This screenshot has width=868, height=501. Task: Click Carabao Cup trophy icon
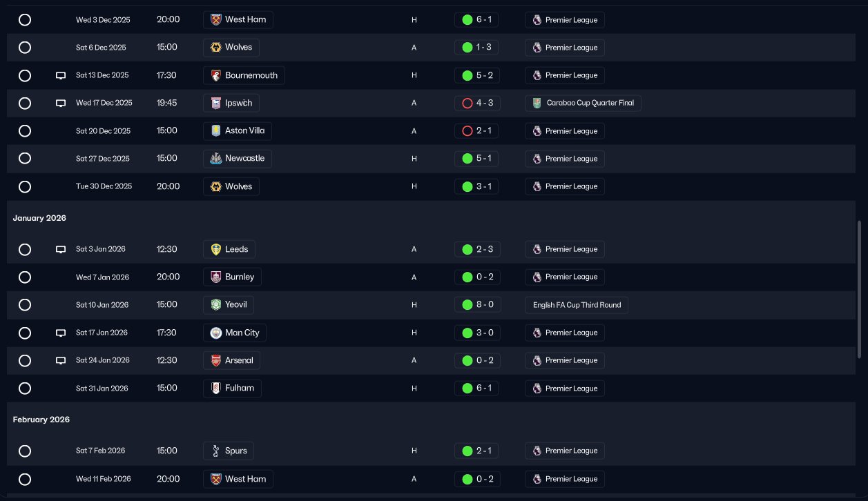coord(537,103)
